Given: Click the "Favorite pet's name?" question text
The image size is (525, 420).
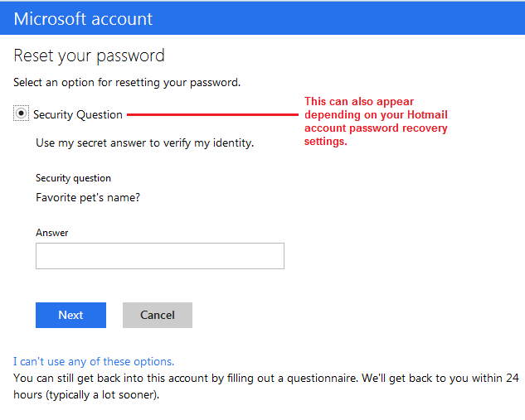Looking at the screenshot, I should point(88,198).
